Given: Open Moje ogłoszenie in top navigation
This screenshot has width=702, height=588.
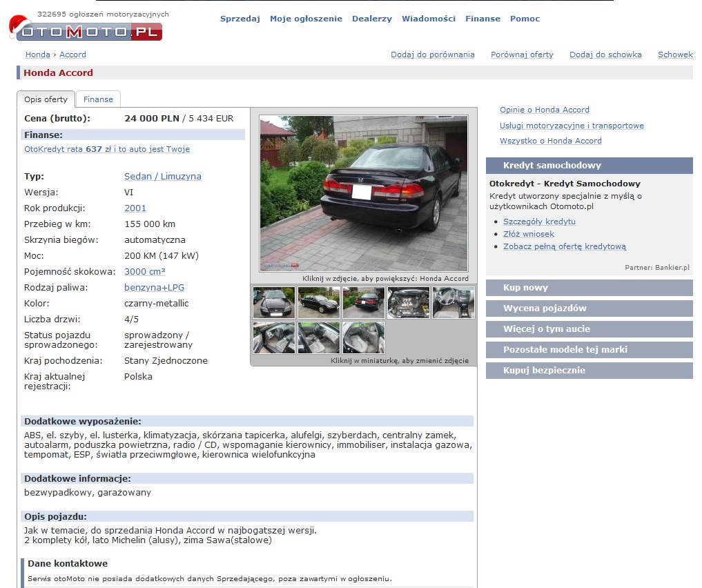Looking at the screenshot, I should [x=306, y=19].
